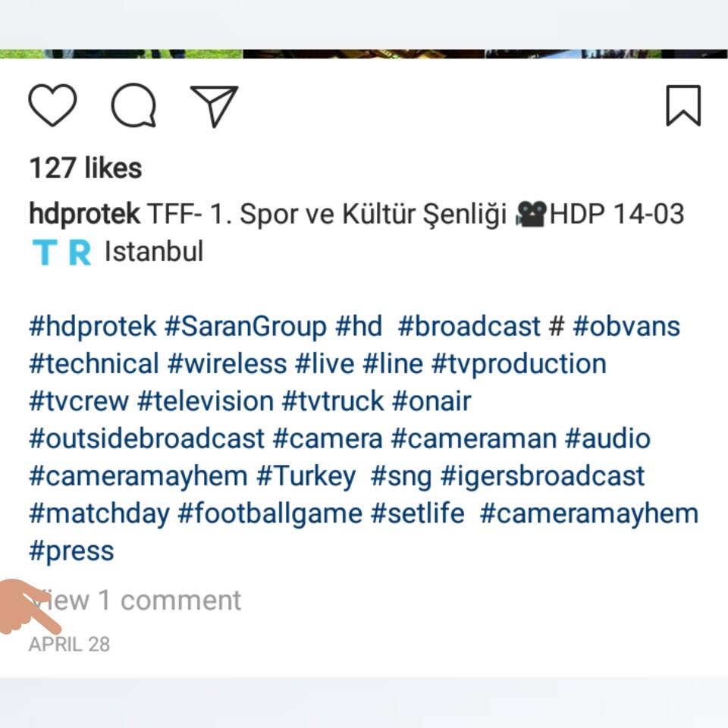Tap the post photo strip

(x=364, y=54)
